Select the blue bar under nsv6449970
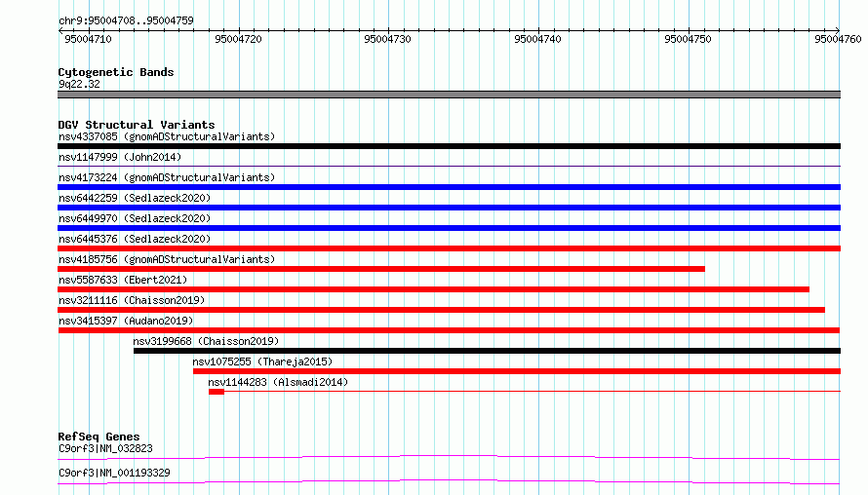The image size is (868, 495). (x=449, y=228)
